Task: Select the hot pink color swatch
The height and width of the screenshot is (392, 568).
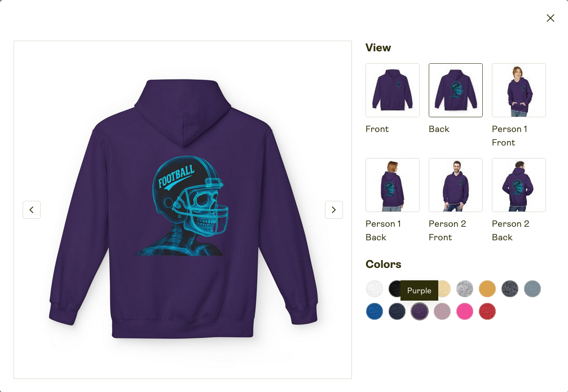Action: [x=464, y=311]
